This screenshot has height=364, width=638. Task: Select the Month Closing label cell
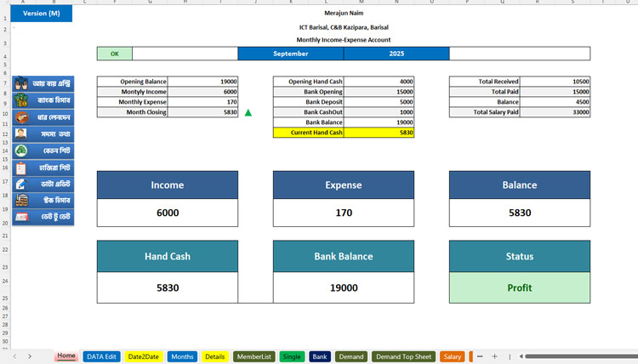point(132,112)
